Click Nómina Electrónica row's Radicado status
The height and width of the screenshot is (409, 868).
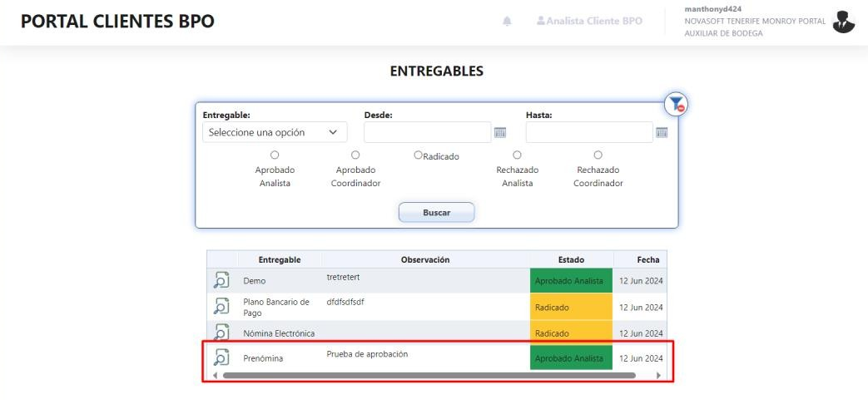coord(571,333)
